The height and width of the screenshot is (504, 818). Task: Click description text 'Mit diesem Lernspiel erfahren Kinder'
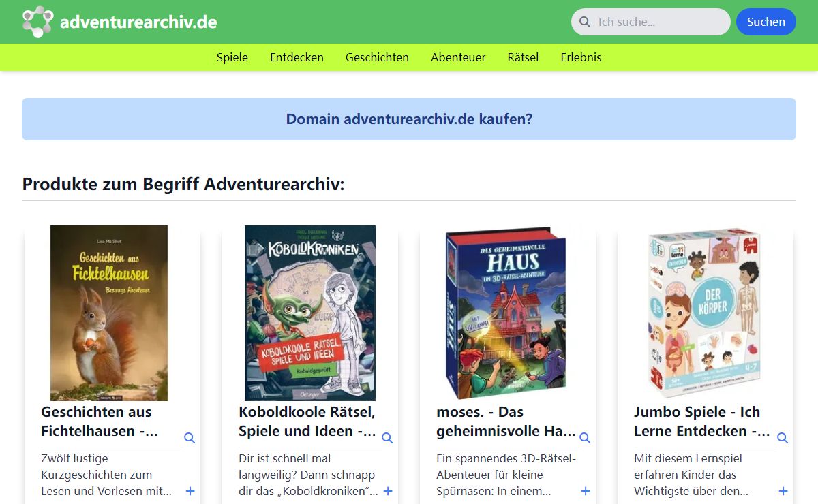point(691,475)
